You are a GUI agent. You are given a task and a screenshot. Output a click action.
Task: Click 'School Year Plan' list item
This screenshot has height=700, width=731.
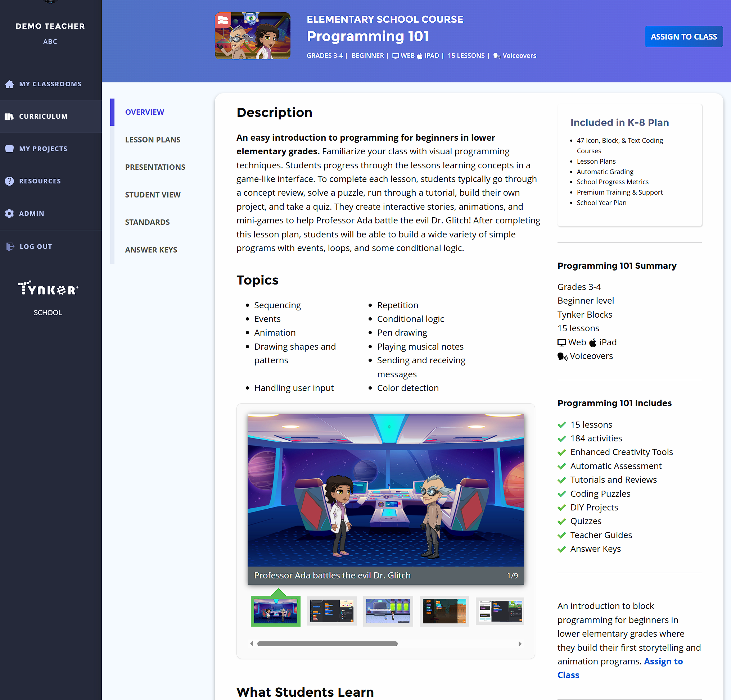tap(601, 203)
